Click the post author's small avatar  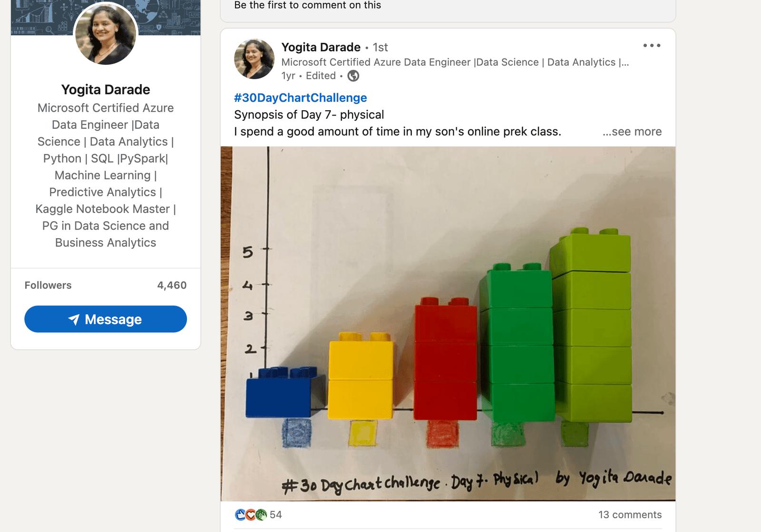254,59
